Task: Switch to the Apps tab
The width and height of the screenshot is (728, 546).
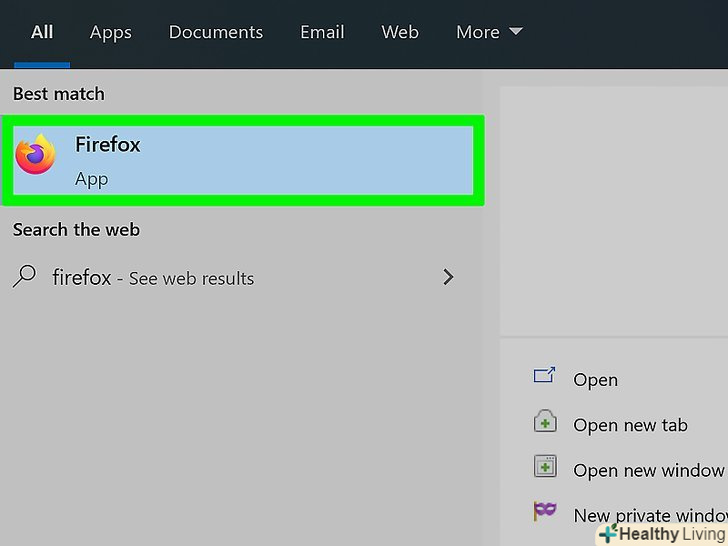Action: tap(110, 32)
